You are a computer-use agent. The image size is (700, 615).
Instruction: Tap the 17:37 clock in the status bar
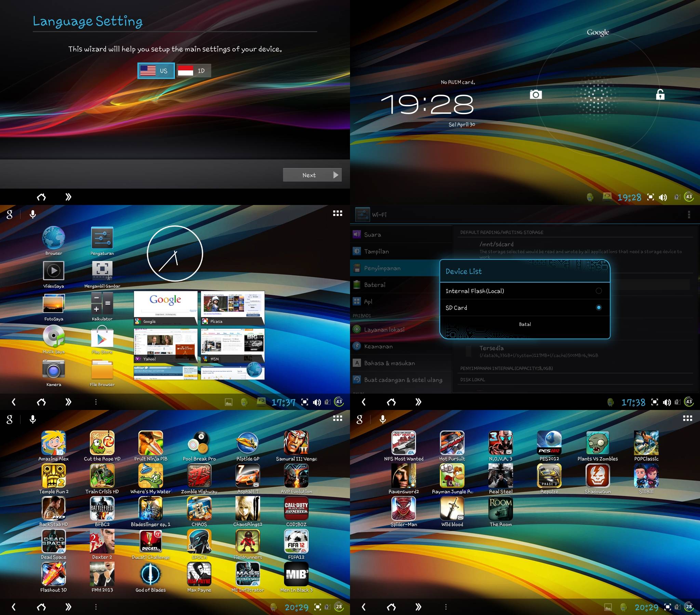[x=283, y=402]
